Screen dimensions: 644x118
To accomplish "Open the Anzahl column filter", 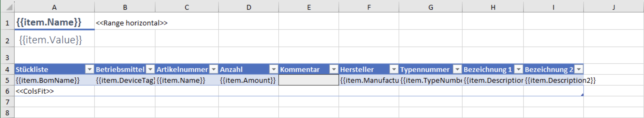I will coord(274,70).
